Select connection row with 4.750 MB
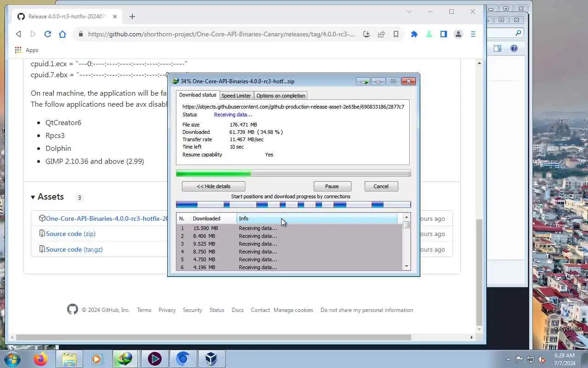Viewport: 588px width, 368px height. tap(289, 259)
